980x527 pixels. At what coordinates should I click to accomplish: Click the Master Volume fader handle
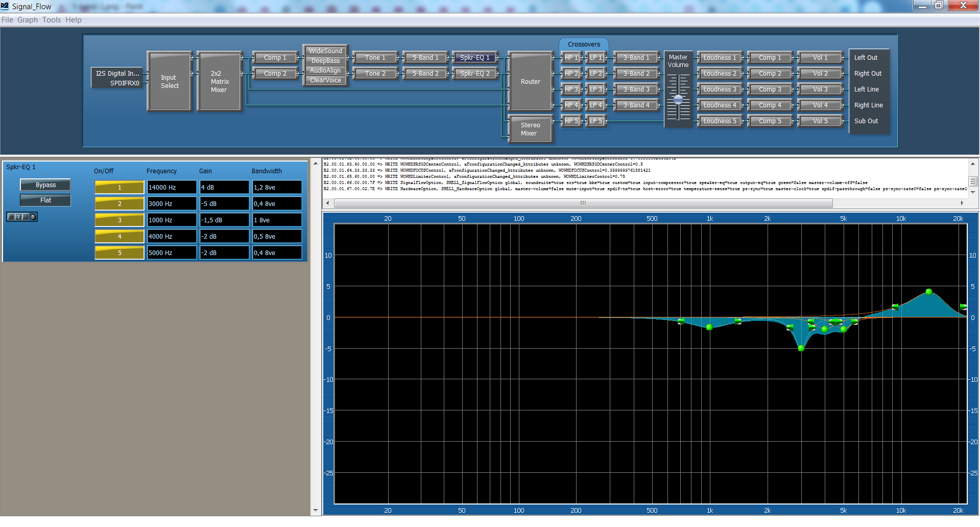click(x=678, y=100)
